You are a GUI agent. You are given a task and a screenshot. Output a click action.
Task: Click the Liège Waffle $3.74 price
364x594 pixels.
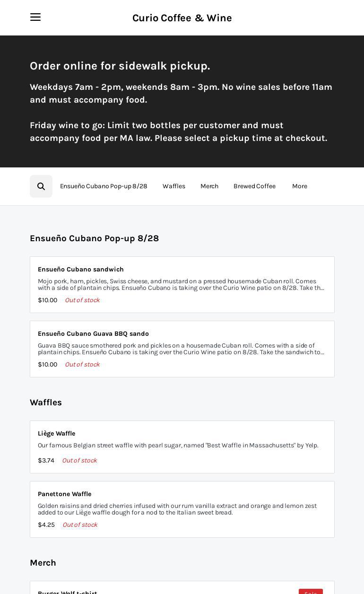click(x=46, y=461)
